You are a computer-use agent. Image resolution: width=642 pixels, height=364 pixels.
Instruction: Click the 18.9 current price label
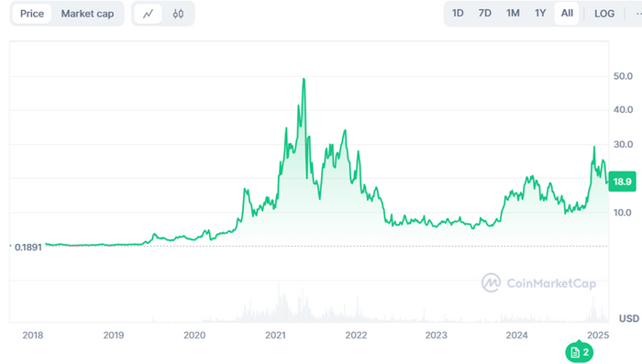(623, 182)
